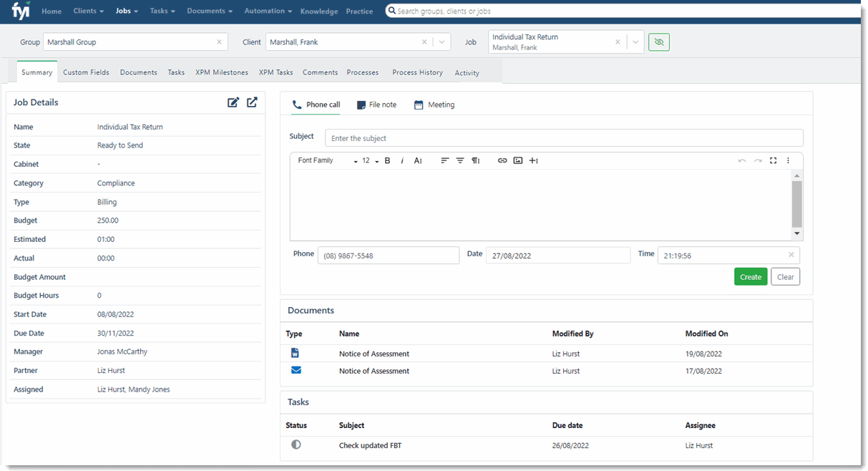
Task: Insert an image in the editor
Action: point(518,161)
